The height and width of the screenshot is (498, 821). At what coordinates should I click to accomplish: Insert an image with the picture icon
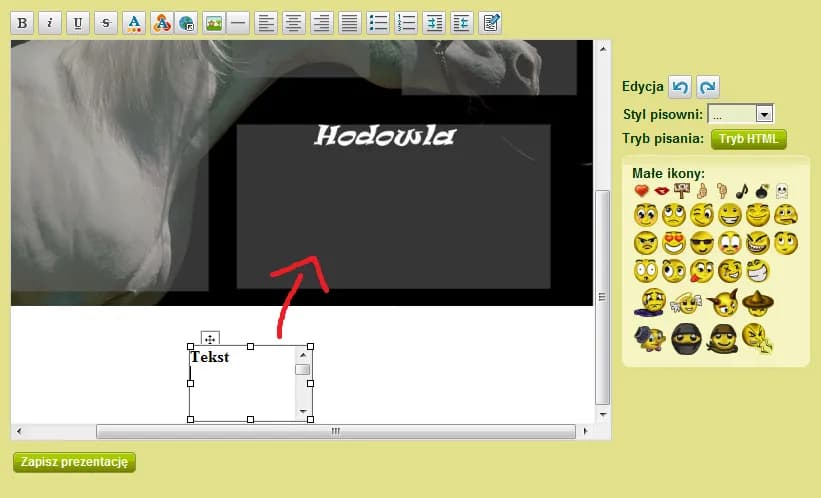point(213,24)
